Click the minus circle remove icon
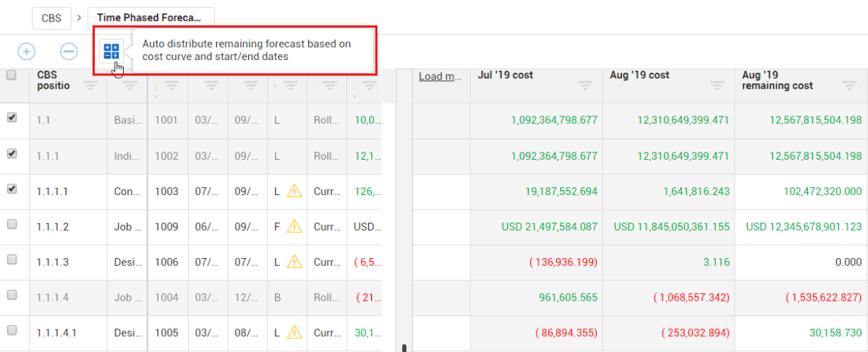868x352 pixels. (x=69, y=51)
